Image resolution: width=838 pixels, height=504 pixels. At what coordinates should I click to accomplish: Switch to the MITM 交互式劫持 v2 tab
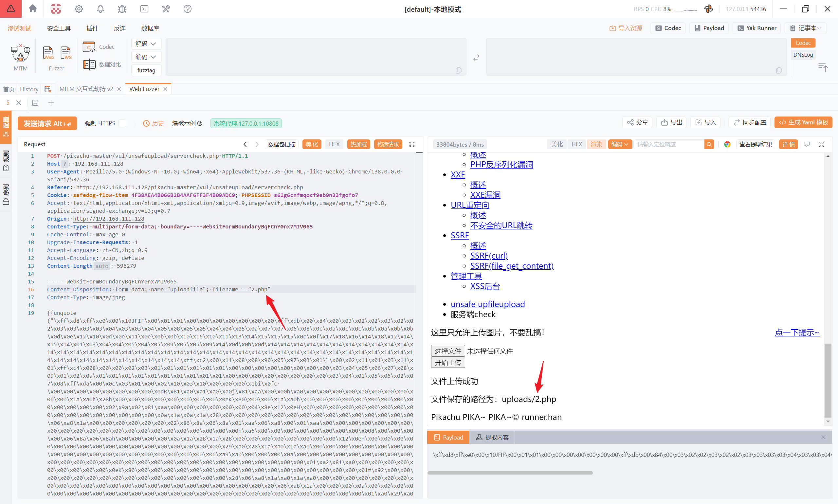86,89
